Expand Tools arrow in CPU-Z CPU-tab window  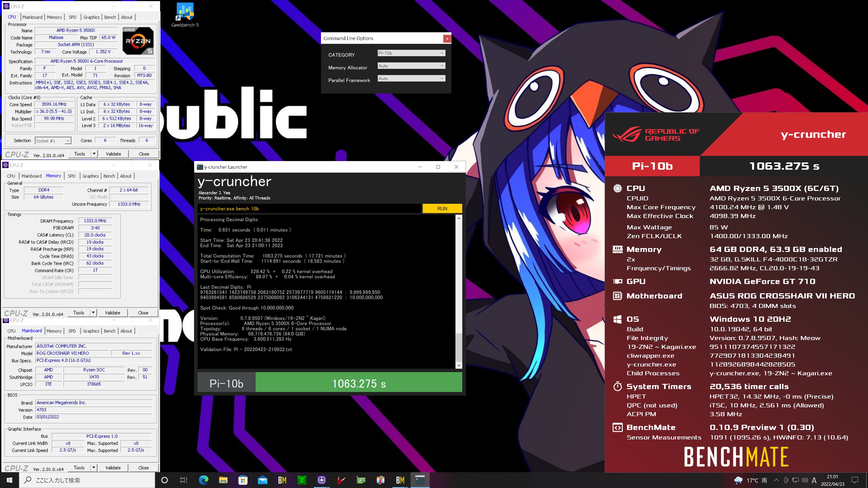94,154
